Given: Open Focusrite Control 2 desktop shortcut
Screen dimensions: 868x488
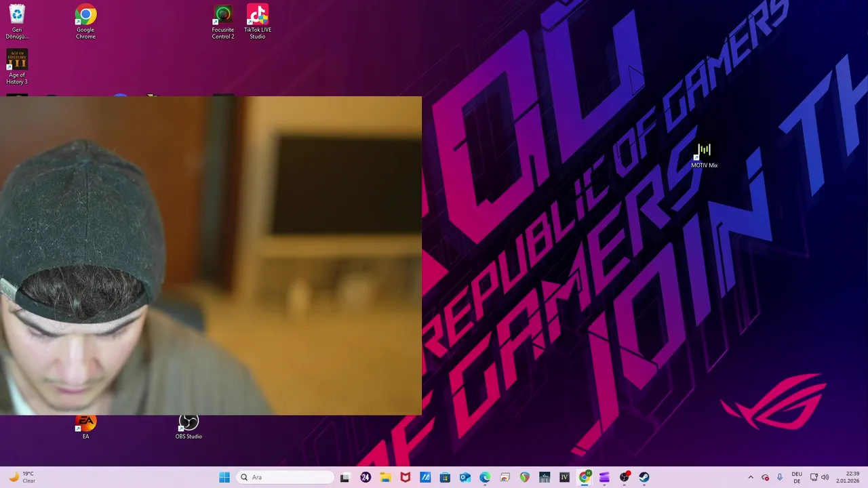Looking at the screenshot, I should (222, 22).
